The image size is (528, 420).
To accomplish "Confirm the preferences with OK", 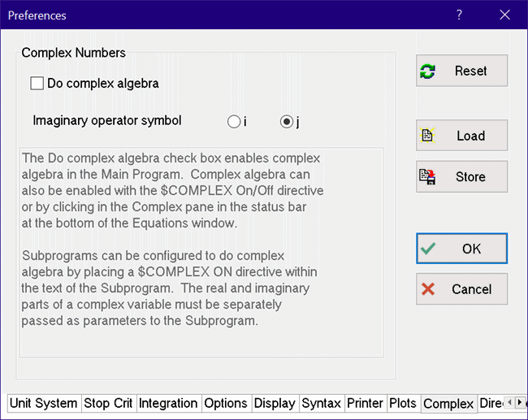I will click(x=461, y=249).
